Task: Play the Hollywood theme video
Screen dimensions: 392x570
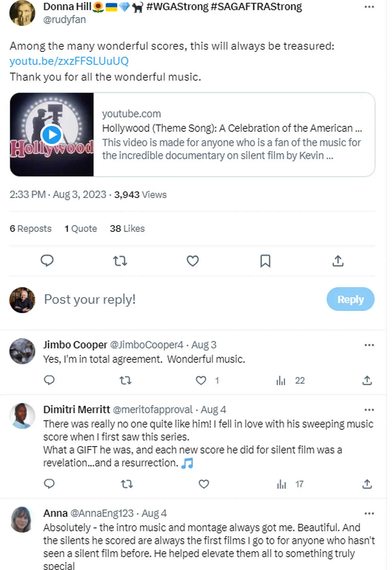Action: [x=52, y=134]
